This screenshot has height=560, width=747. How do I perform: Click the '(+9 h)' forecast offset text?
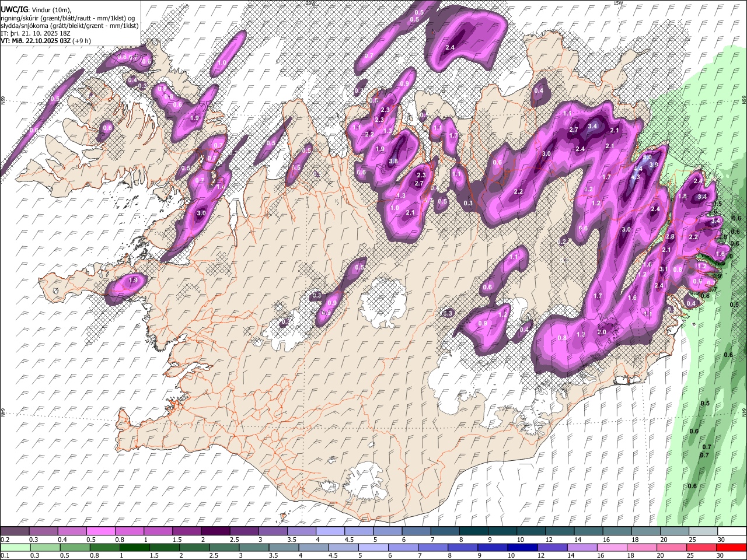tap(81, 41)
